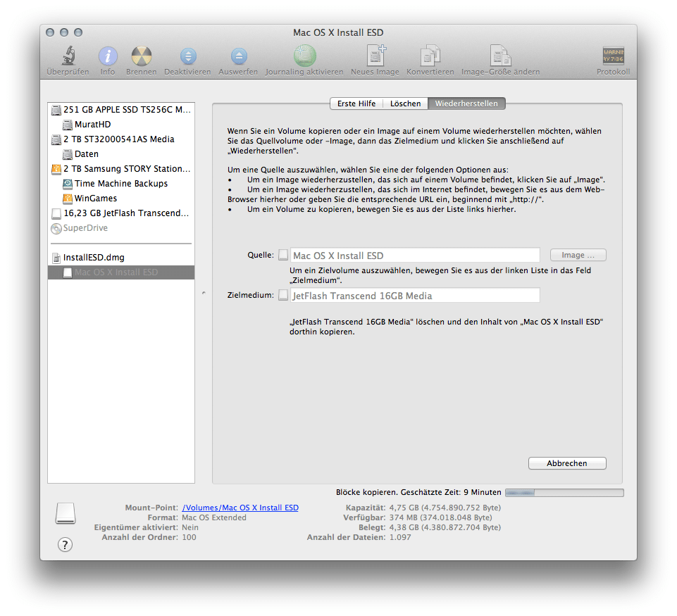The width and height of the screenshot is (677, 616).
Task: Cancel the restore with Abbrechen
Action: click(x=567, y=463)
